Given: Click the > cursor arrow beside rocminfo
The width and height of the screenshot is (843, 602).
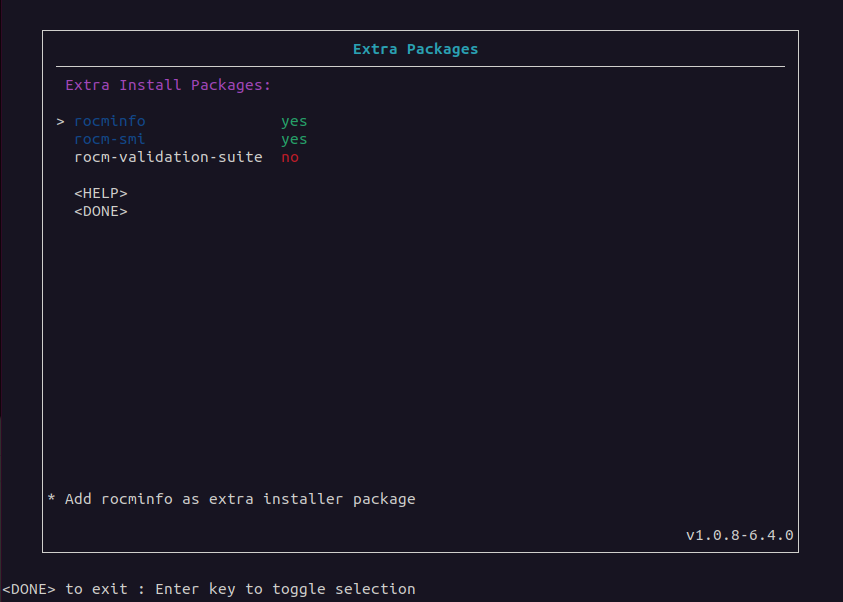Looking at the screenshot, I should (60, 121).
